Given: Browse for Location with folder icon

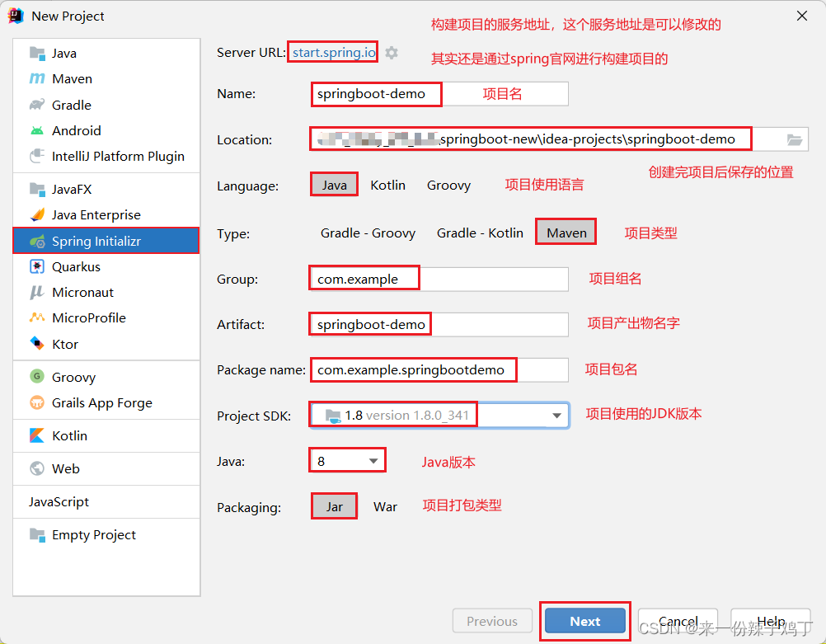Looking at the screenshot, I should tap(795, 139).
